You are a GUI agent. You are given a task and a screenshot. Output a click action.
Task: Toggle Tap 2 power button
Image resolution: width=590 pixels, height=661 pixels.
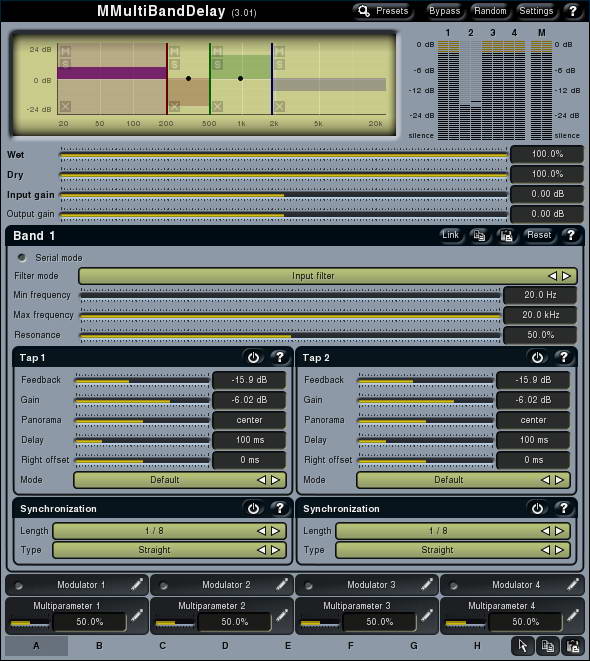click(537, 357)
